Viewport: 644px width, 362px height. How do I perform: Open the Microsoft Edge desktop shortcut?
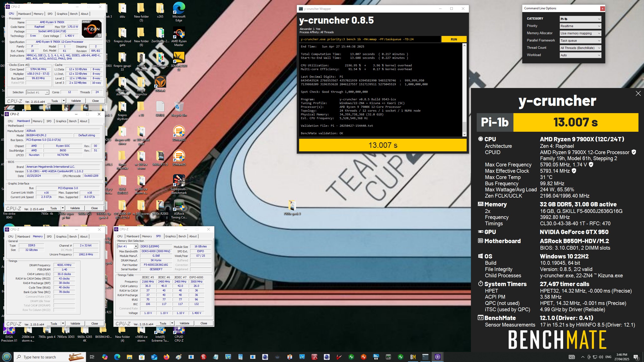pyautogui.click(x=179, y=12)
